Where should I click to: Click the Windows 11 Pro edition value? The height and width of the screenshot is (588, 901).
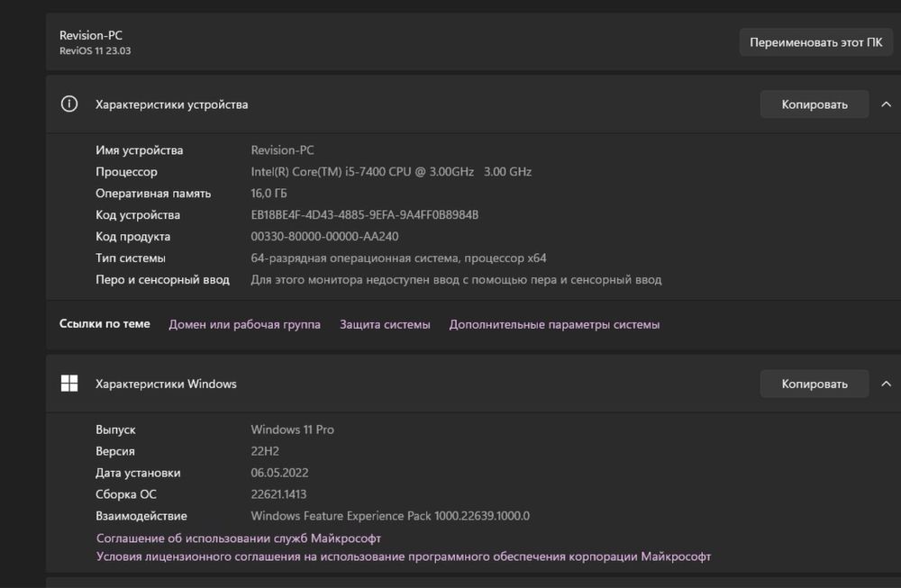(292, 430)
